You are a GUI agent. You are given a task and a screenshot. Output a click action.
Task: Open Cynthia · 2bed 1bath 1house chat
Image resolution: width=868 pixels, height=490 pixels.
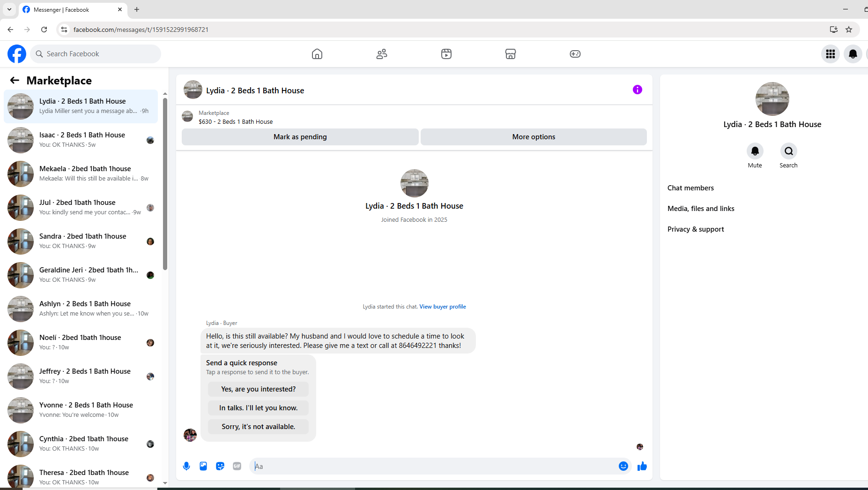click(x=81, y=444)
